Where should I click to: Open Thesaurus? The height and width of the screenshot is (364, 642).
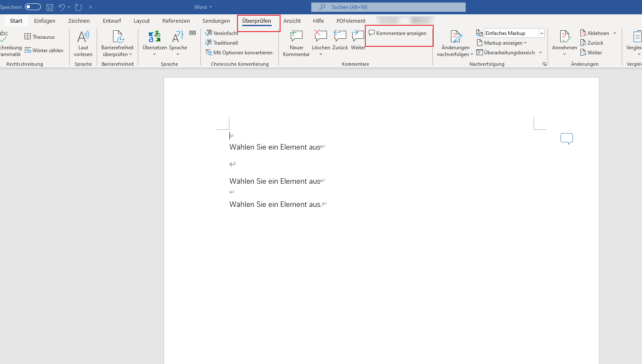(40, 37)
